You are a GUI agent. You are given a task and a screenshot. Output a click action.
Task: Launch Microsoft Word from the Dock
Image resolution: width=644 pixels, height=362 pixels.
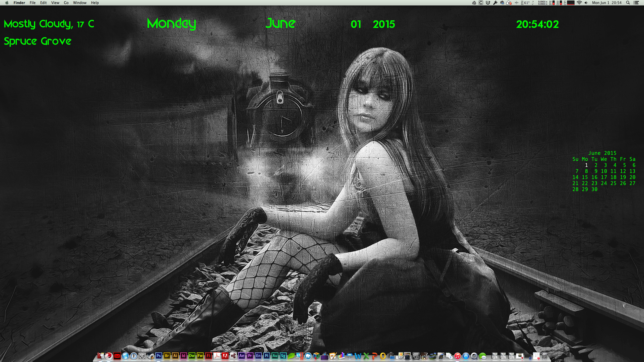358,356
